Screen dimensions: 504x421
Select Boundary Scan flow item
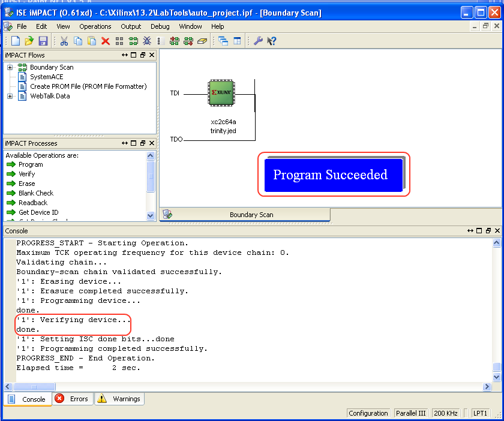click(52, 67)
